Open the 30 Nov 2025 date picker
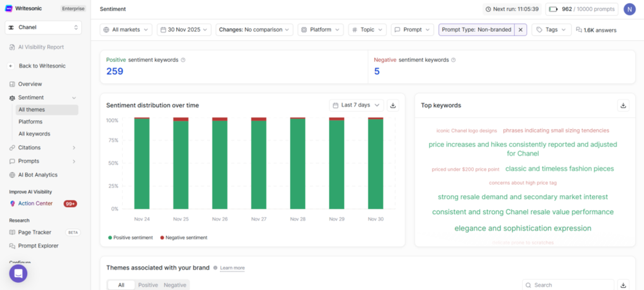The image size is (644, 290). (184, 30)
